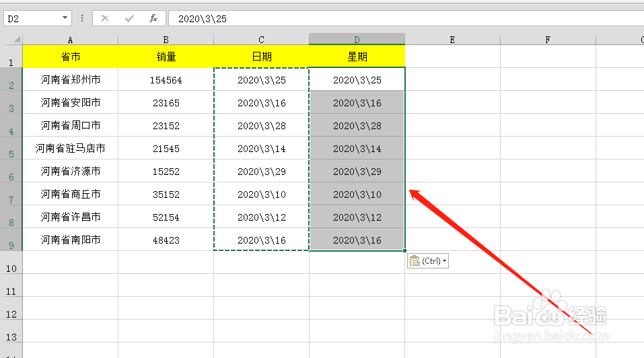Click column D cell 2020\3\29
Image resolution: width=644 pixels, height=358 pixels.
pyautogui.click(x=357, y=171)
